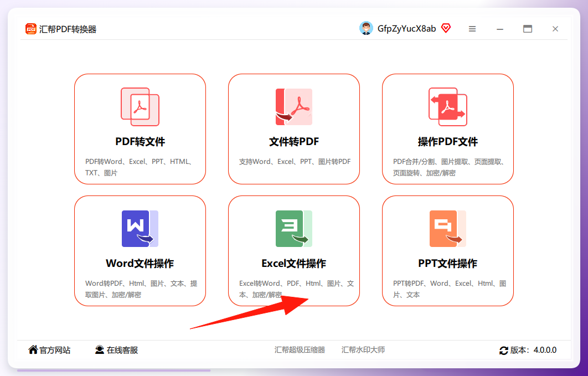
Task: Click description starting "PPT转PDF、Word、Excel"
Action: 450,289
